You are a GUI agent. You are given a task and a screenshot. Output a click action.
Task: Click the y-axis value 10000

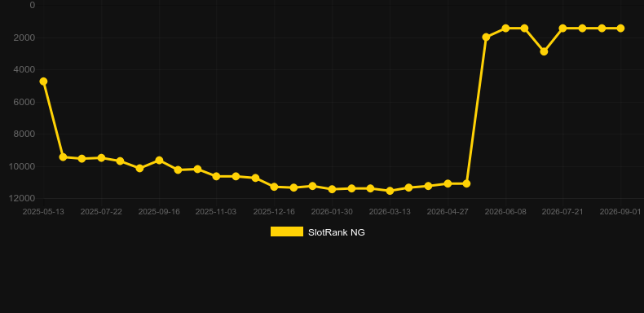click(x=22, y=166)
